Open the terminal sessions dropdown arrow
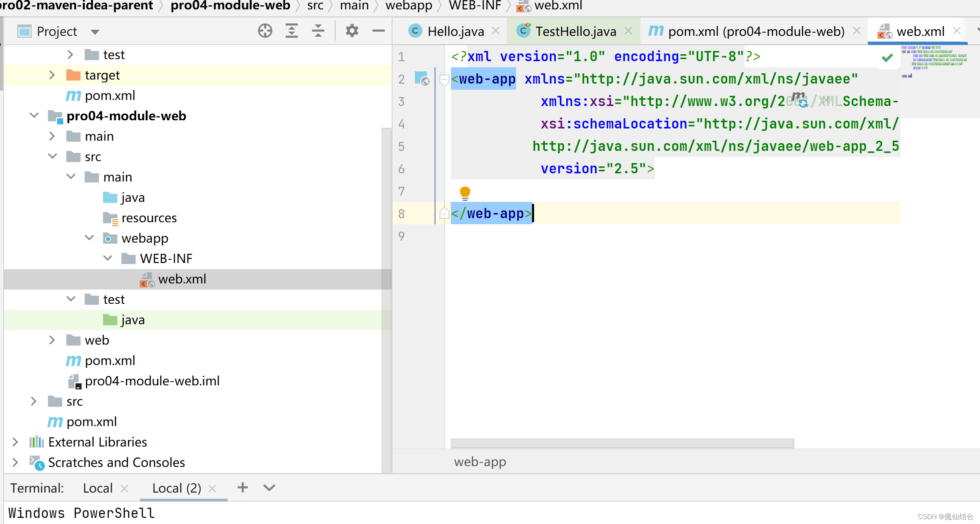This screenshot has height=524, width=980. click(x=269, y=488)
